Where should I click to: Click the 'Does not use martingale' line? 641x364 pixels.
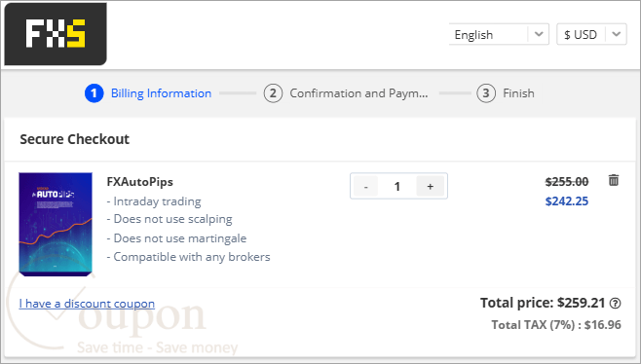tap(176, 238)
